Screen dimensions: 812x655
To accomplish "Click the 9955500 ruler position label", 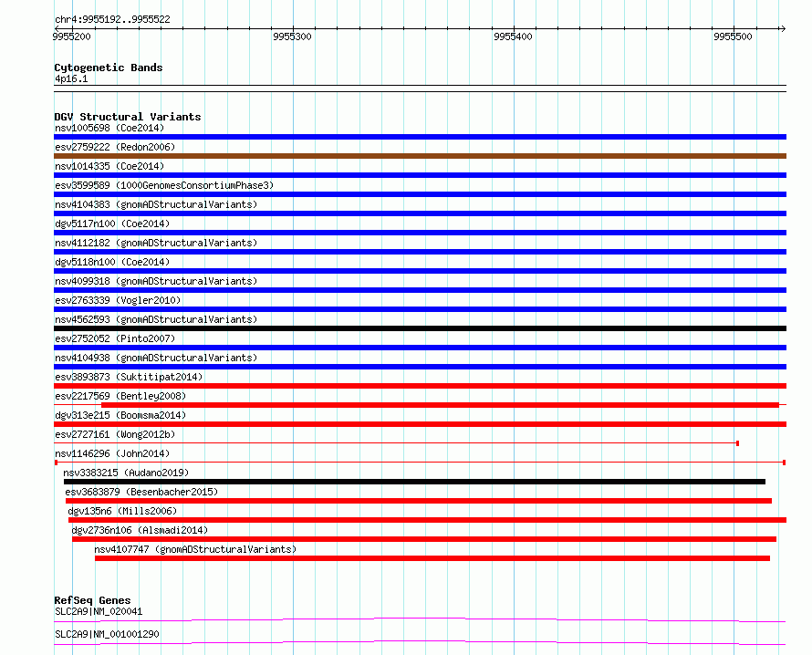I will point(733,36).
